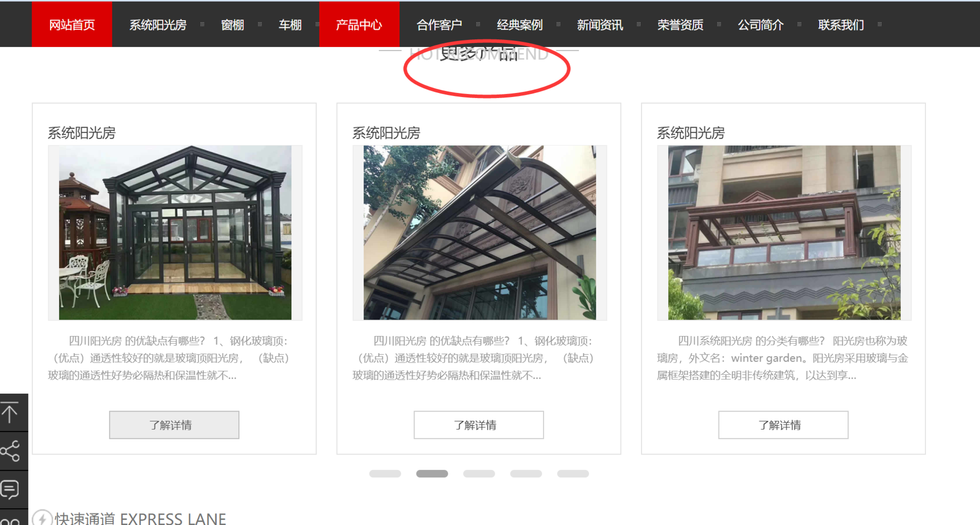Open the message chat icon
Screen dimensions: 980x525
click(10, 490)
